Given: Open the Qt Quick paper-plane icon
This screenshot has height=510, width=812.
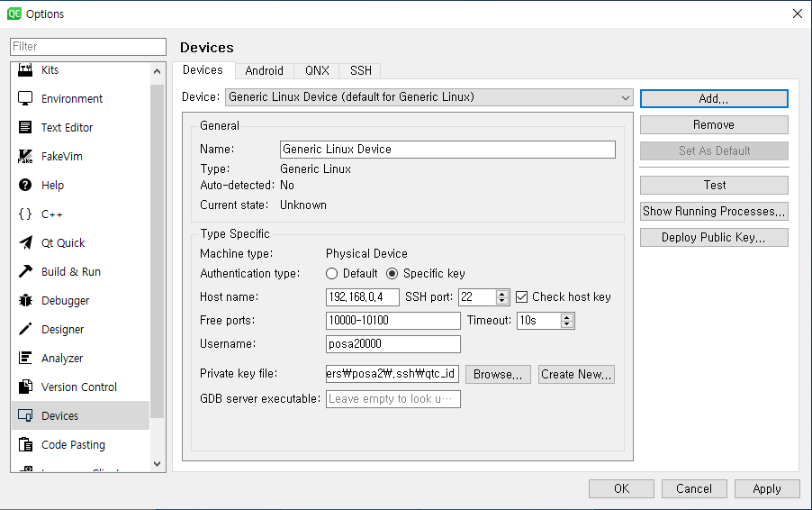Looking at the screenshot, I should (25, 242).
